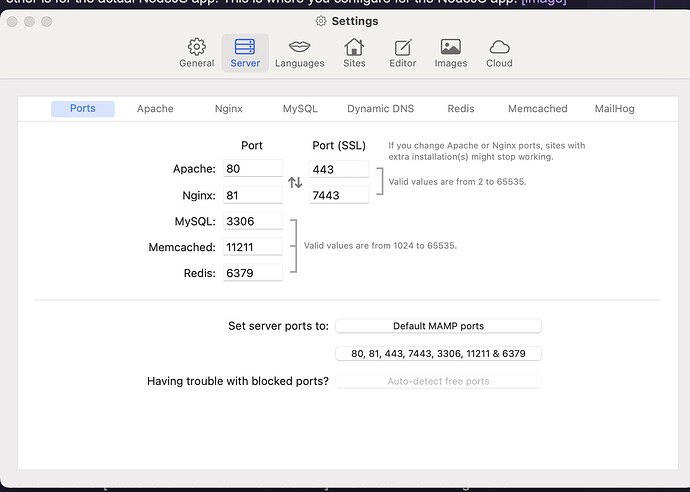Open the Editor settings pane

point(402,53)
